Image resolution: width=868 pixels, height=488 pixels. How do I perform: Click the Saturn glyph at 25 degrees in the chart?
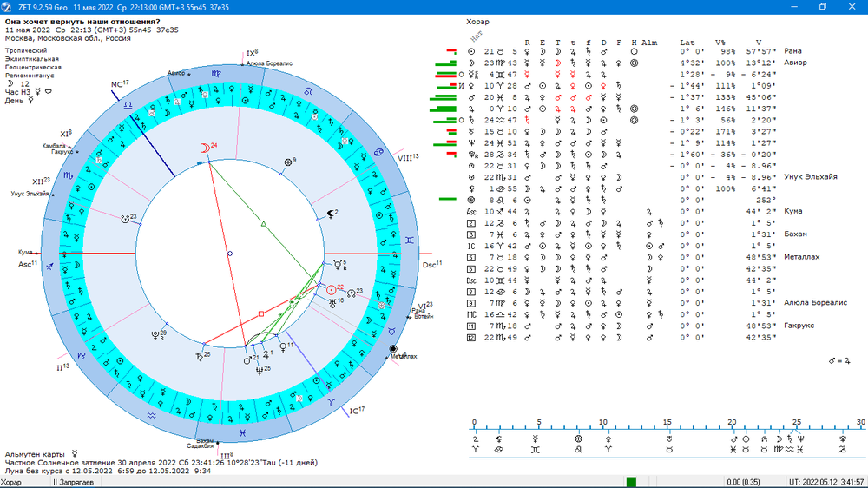[x=199, y=357]
